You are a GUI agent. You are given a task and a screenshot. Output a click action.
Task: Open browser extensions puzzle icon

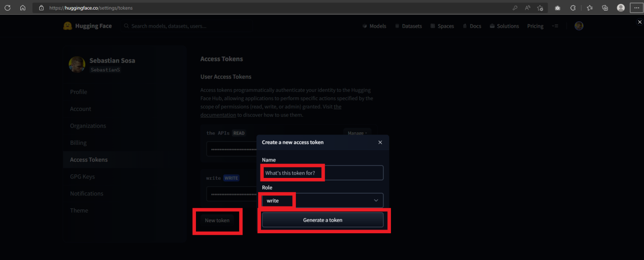(573, 8)
